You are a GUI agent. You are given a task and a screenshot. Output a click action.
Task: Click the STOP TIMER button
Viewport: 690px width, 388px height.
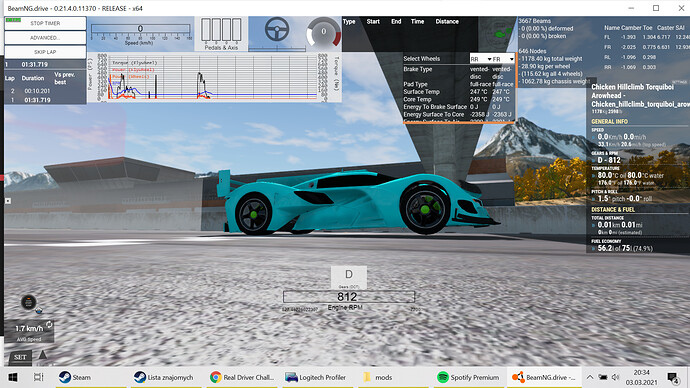[x=45, y=23]
